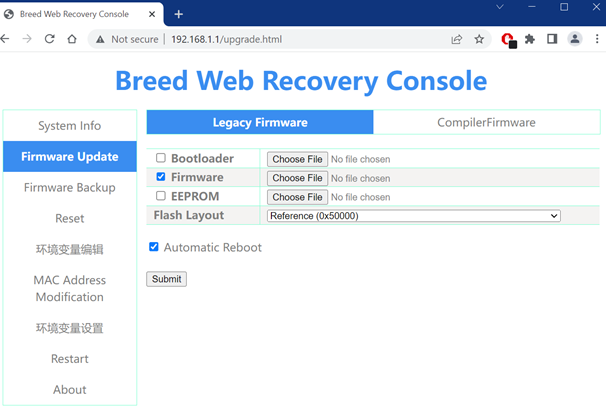Bookmark this page with star icon
The width and height of the screenshot is (606, 410).
click(x=479, y=39)
